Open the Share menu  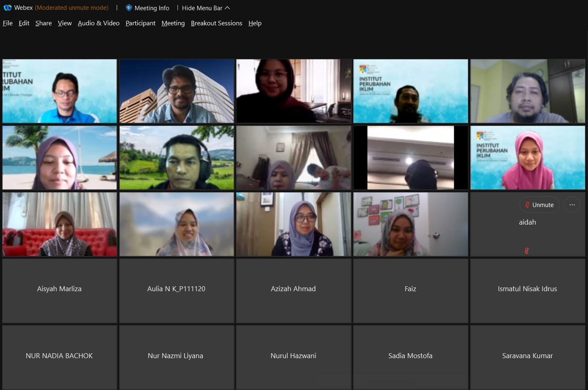pos(44,23)
